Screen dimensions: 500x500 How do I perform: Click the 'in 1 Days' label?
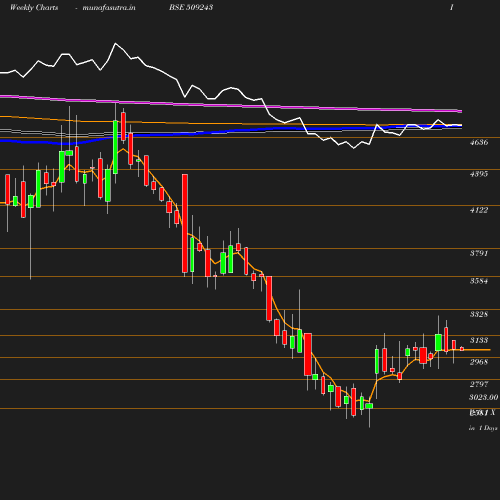pyautogui.click(x=483, y=428)
